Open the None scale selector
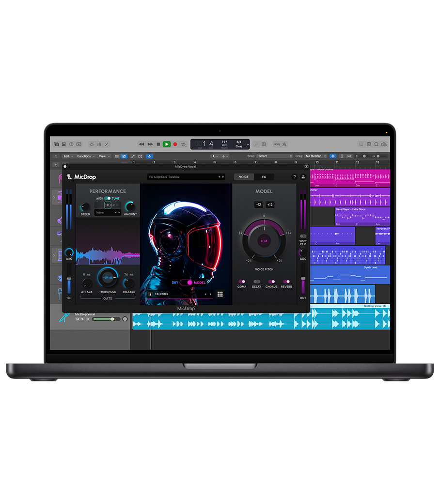This screenshot has height=504, width=440. pyautogui.click(x=108, y=212)
